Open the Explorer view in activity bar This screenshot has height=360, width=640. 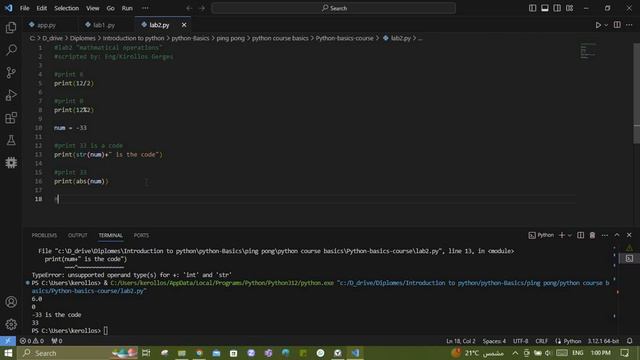11,27
